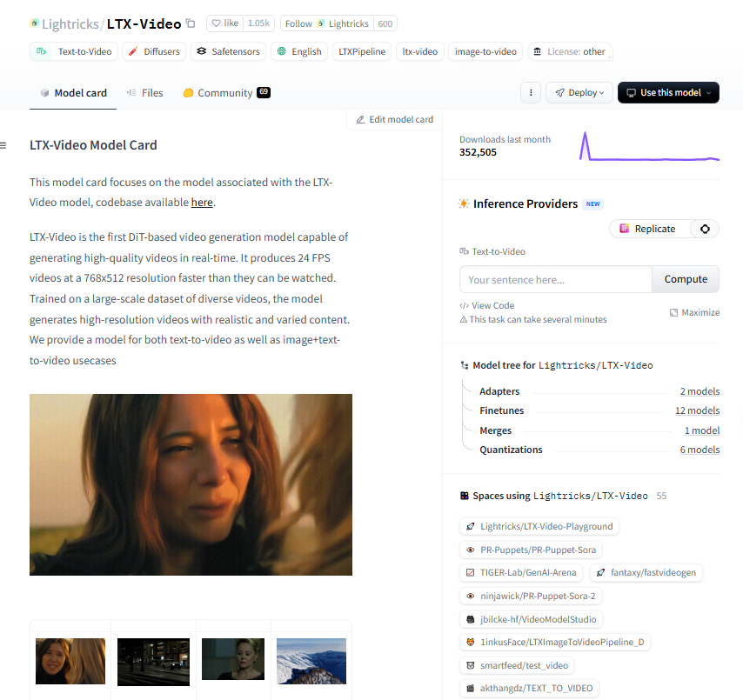The height and width of the screenshot is (700, 743).
Task: Maximize the inference widget
Action: tap(694, 312)
